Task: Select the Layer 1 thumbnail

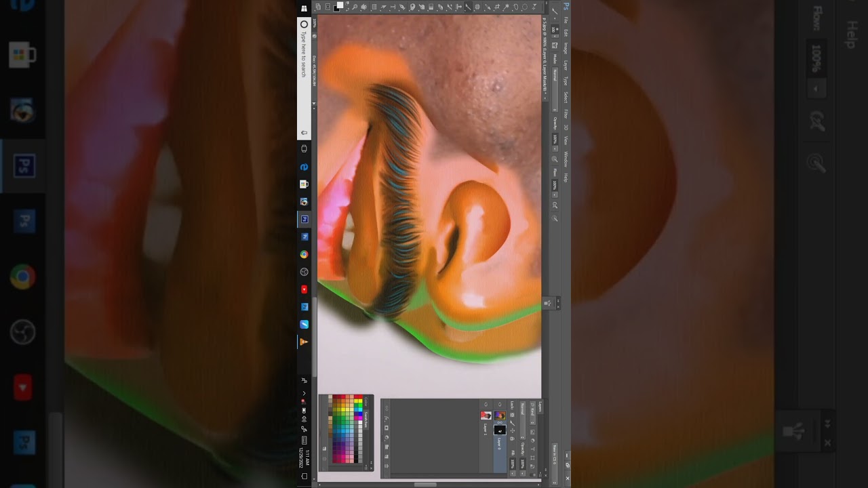Action: point(486,415)
